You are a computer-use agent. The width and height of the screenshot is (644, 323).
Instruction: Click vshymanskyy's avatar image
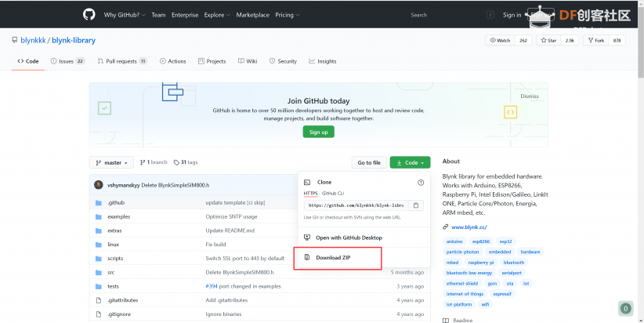coord(99,185)
